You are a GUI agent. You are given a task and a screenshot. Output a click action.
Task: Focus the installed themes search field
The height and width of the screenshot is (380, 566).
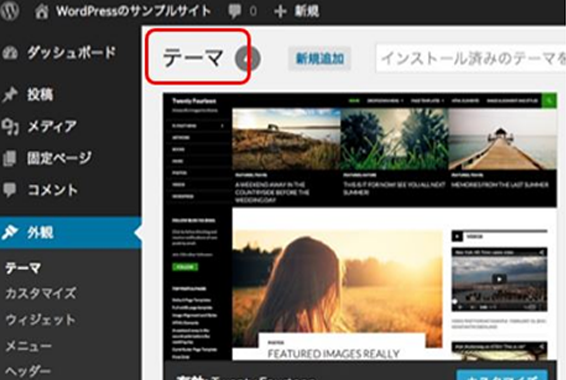[x=471, y=58]
